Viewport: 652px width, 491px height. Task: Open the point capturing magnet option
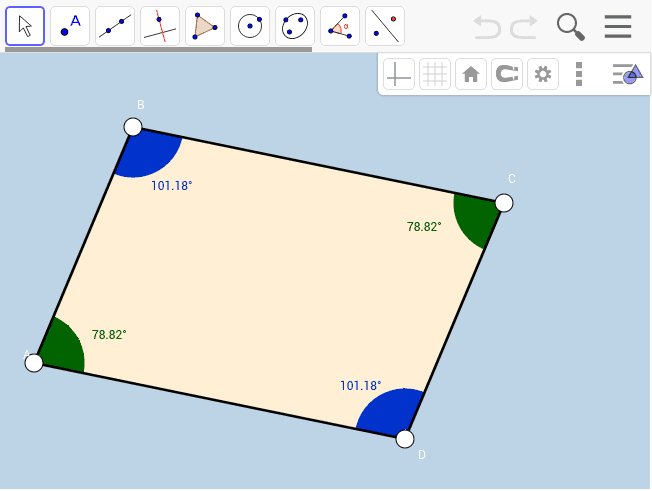point(507,74)
